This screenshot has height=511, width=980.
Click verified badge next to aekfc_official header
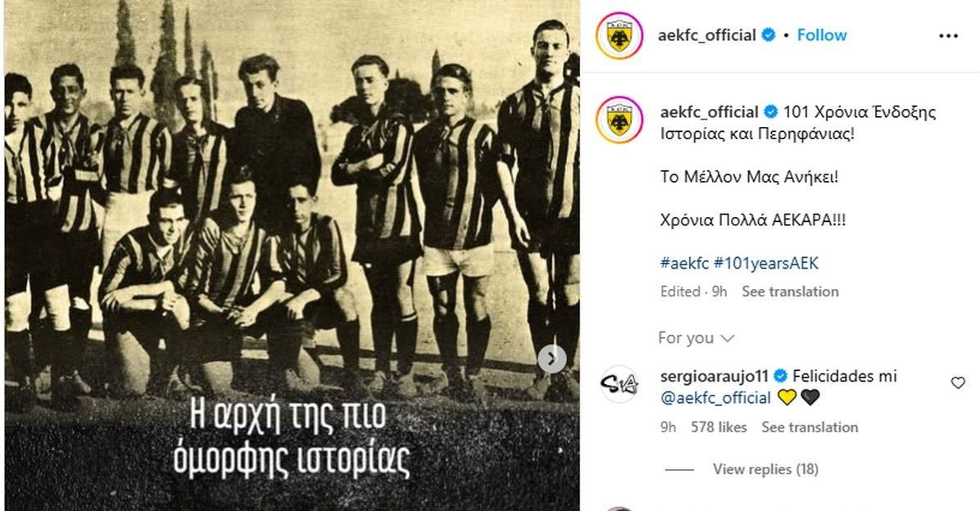coord(769,35)
